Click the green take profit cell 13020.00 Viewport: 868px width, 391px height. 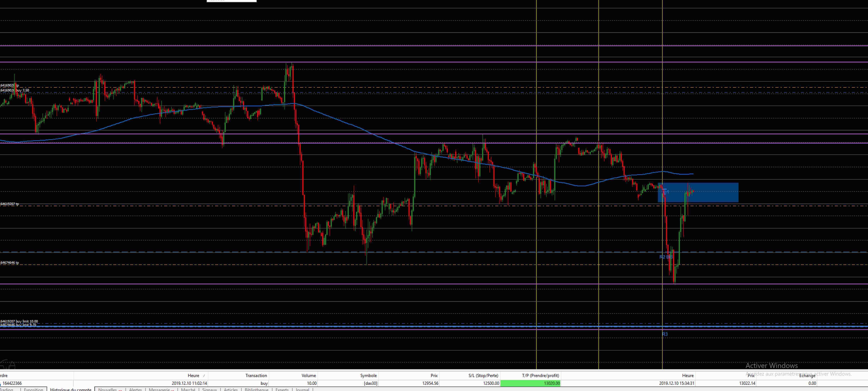point(530,383)
